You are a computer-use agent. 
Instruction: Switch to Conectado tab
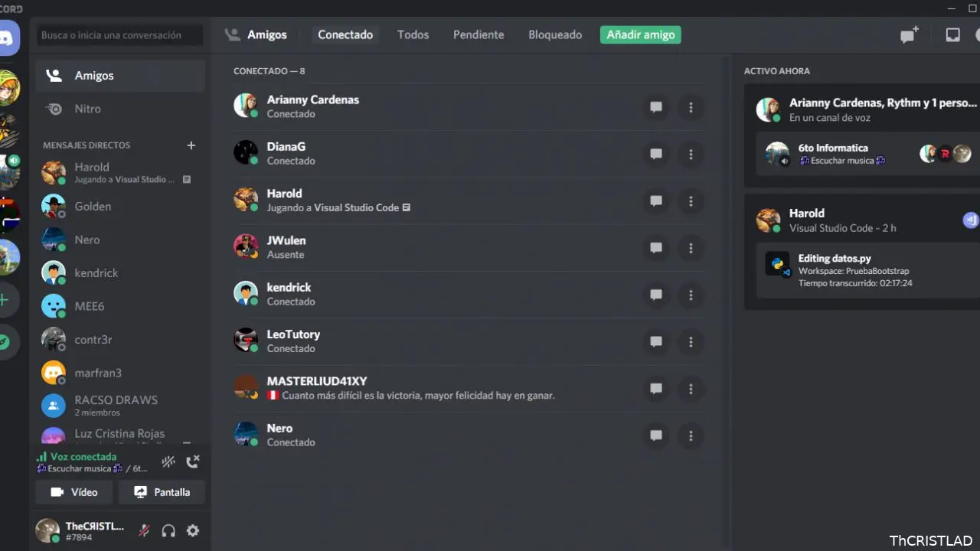click(345, 35)
